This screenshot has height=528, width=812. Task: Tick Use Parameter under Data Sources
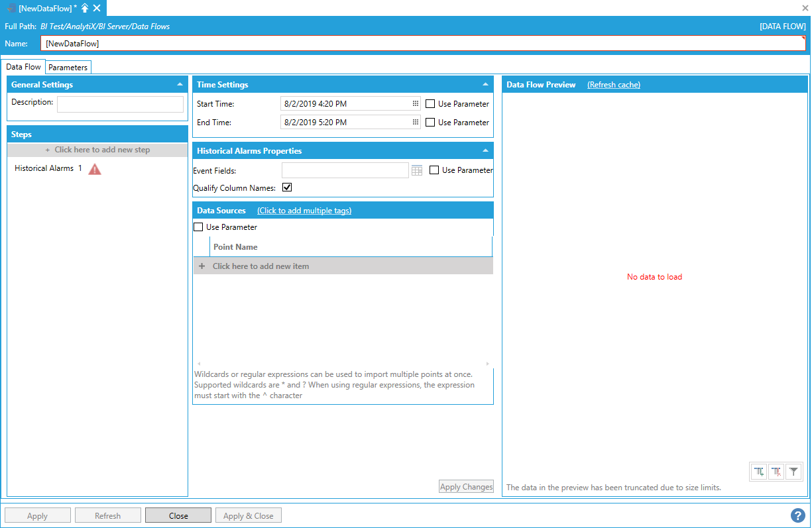[198, 227]
